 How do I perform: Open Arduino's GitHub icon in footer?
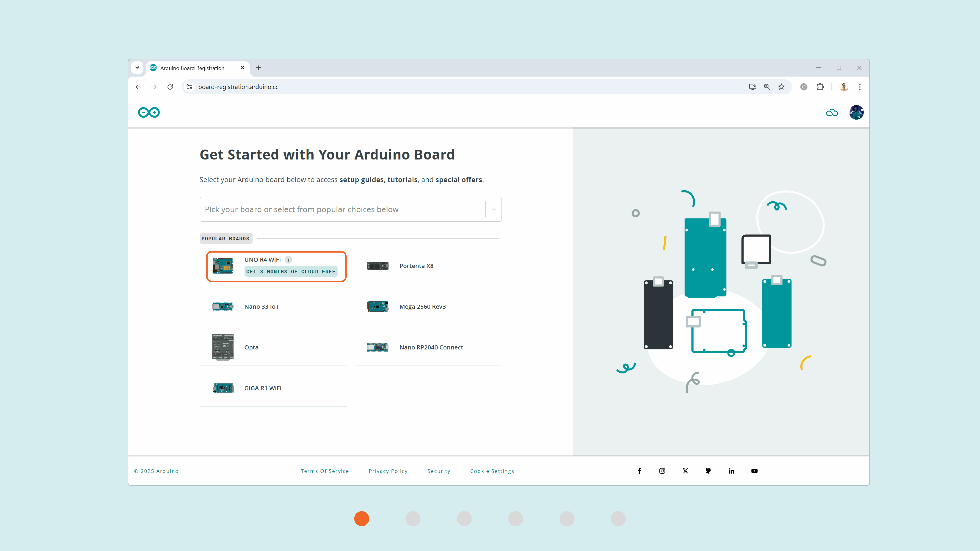tap(708, 471)
